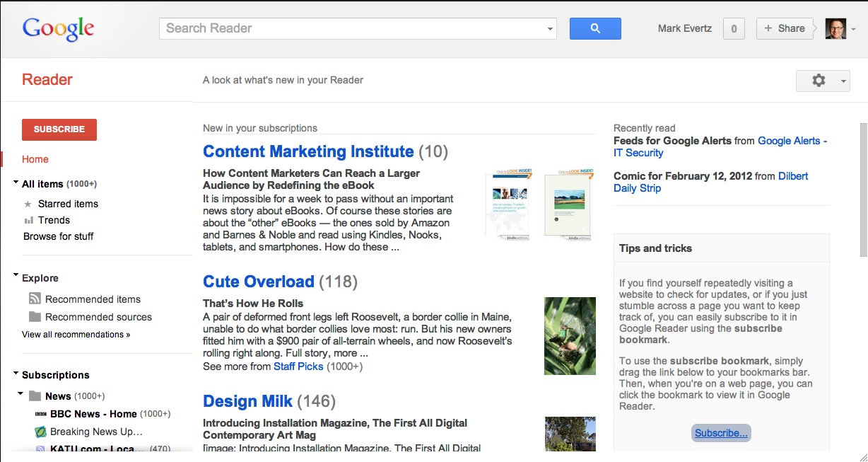Click the folder icon beside Recommended sources
This screenshot has width=868, height=462.
(x=35, y=317)
